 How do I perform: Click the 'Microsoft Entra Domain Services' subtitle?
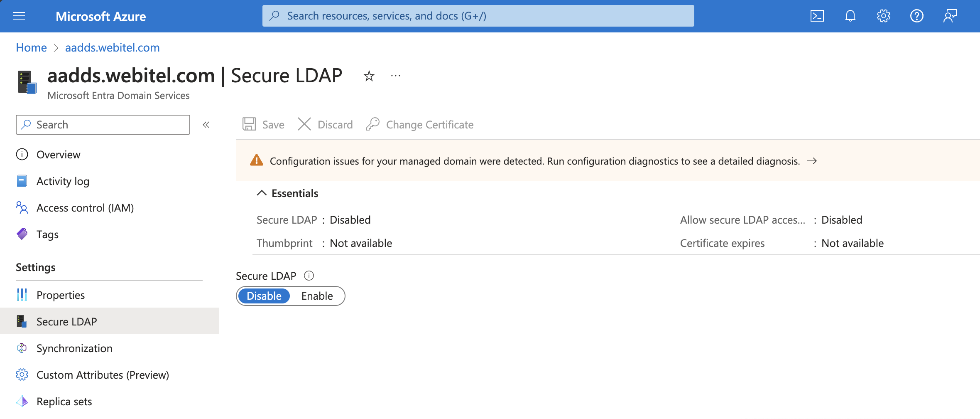[x=118, y=96]
